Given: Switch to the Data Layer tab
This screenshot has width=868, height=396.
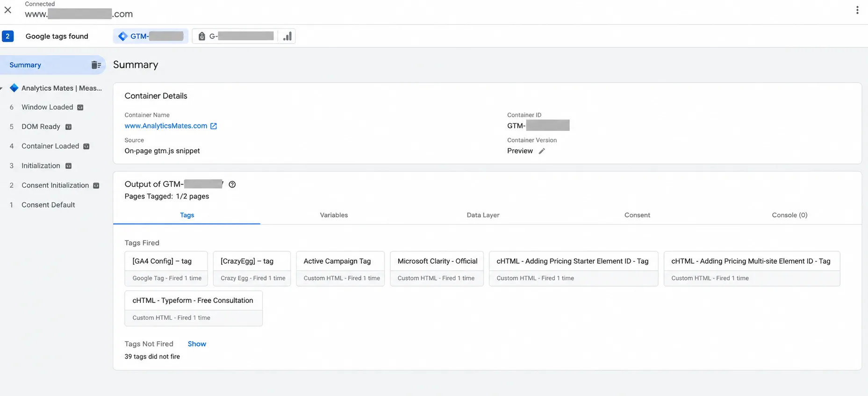Looking at the screenshot, I should (x=483, y=215).
